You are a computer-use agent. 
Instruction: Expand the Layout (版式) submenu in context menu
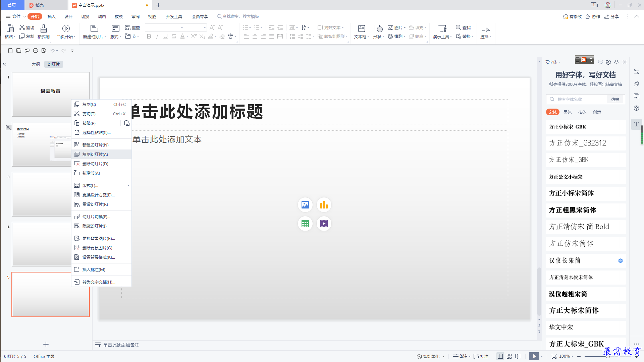[102, 185]
